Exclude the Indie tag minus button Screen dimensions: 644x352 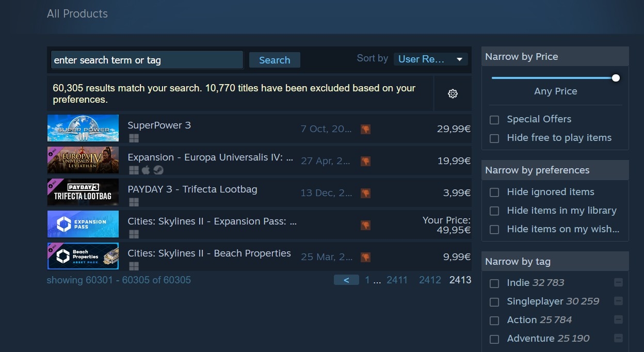click(x=618, y=282)
